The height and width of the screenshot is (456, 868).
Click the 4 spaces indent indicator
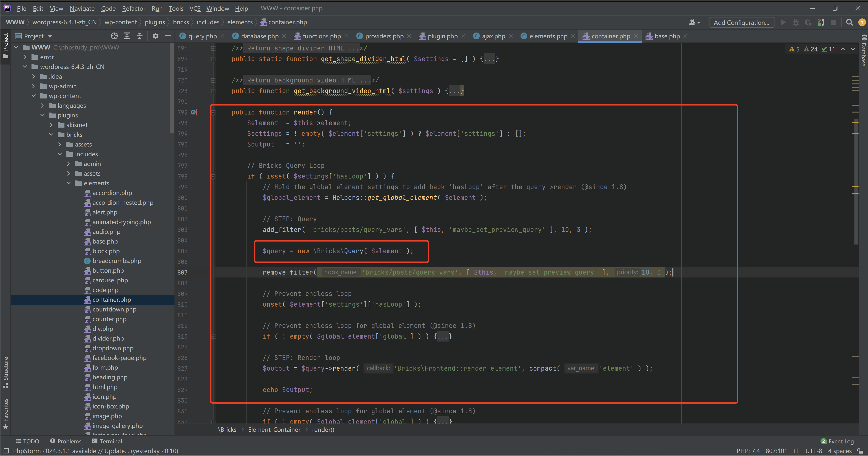(840, 451)
